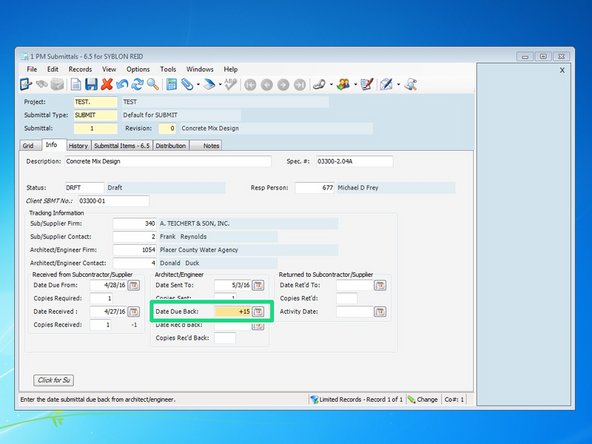The width and height of the screenshot is (592, 444).
Task: Click the chain link toolbar icon
Action: point(319,84)
